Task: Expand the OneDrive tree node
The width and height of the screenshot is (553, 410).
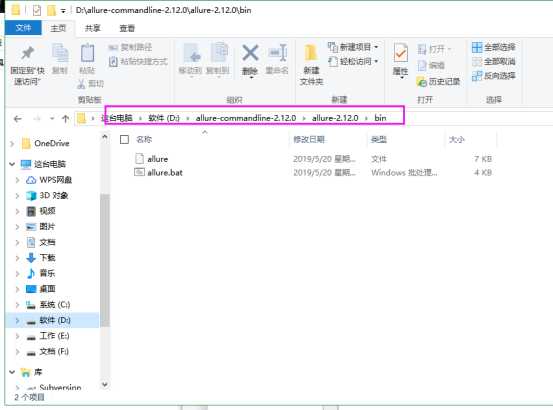Action: click(12, 143)
